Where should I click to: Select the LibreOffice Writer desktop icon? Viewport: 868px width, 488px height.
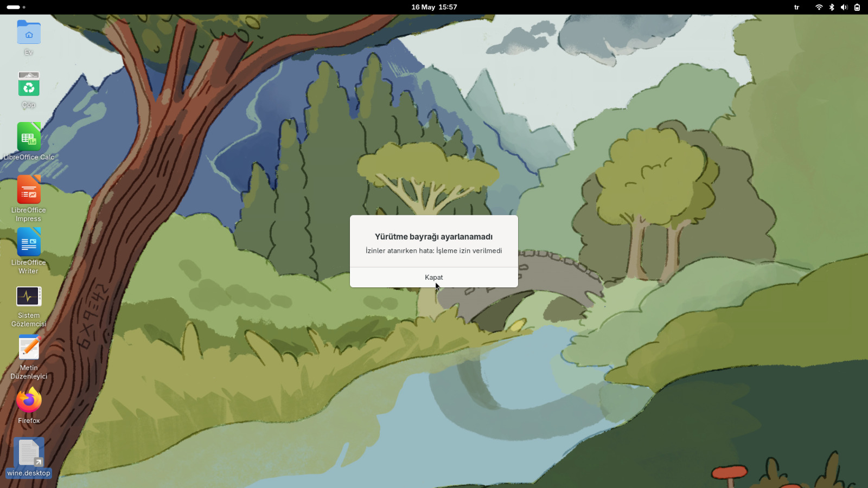click(x=29, y=242)
